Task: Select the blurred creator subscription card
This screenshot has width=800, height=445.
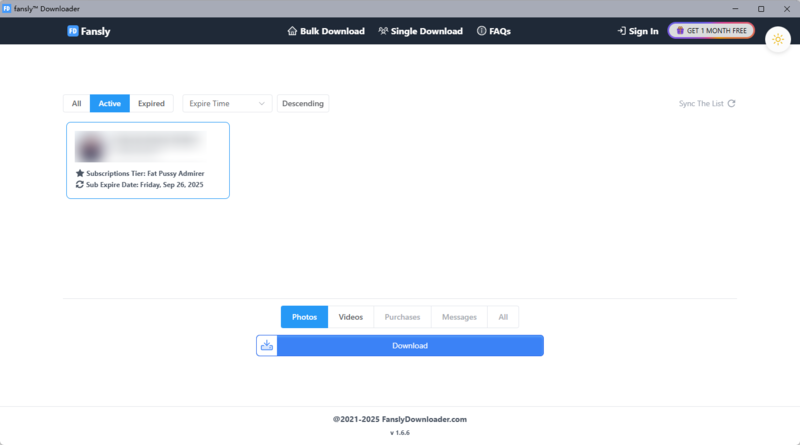Action: click(x=148, y=160)
